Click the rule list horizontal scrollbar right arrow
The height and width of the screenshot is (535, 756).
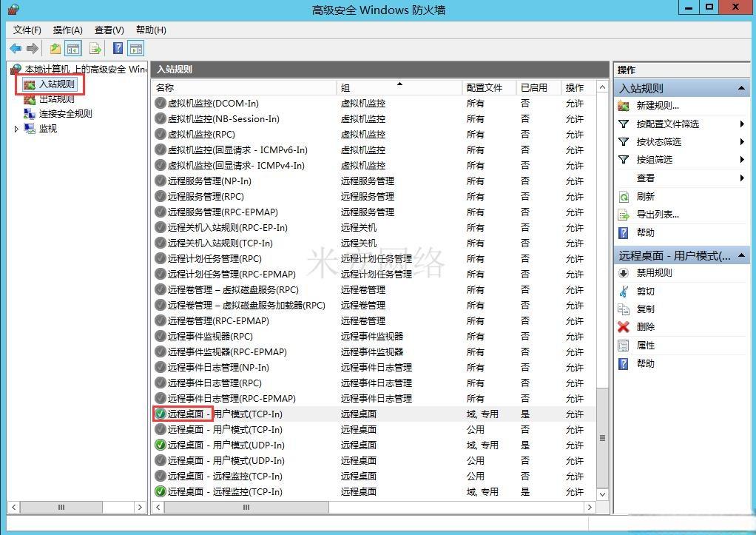(x=590, y=507)
